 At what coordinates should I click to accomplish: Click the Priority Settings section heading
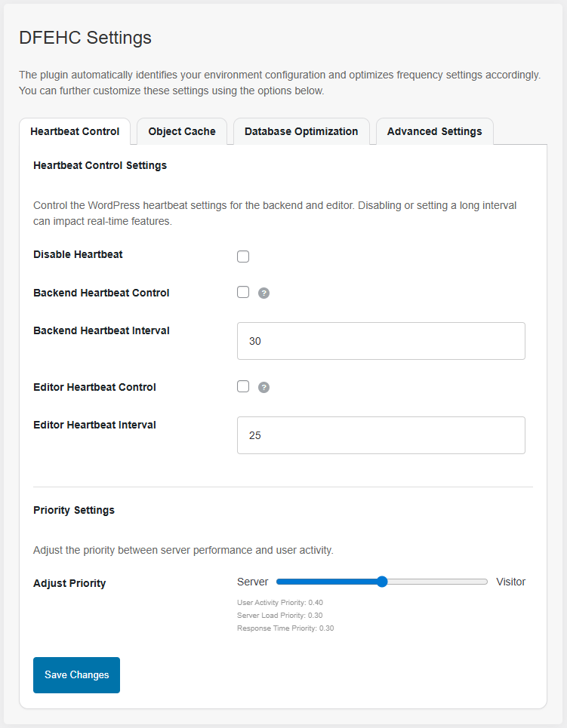(73, 510)
